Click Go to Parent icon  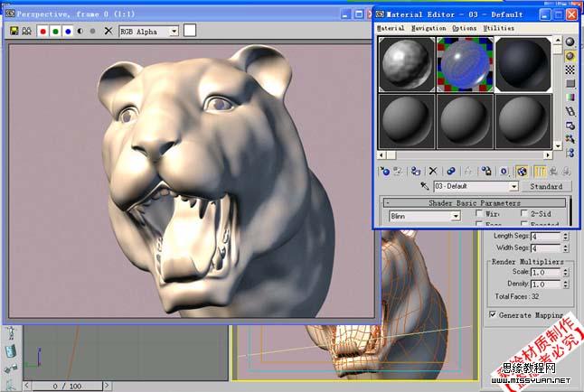553,172
